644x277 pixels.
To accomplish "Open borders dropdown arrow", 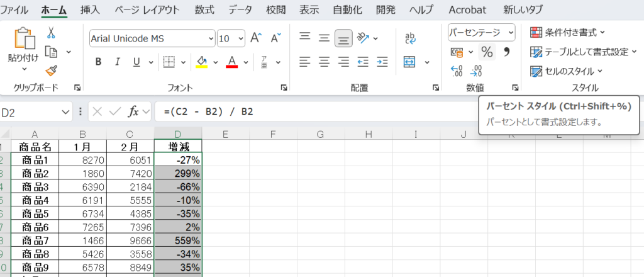I will 183,62.
